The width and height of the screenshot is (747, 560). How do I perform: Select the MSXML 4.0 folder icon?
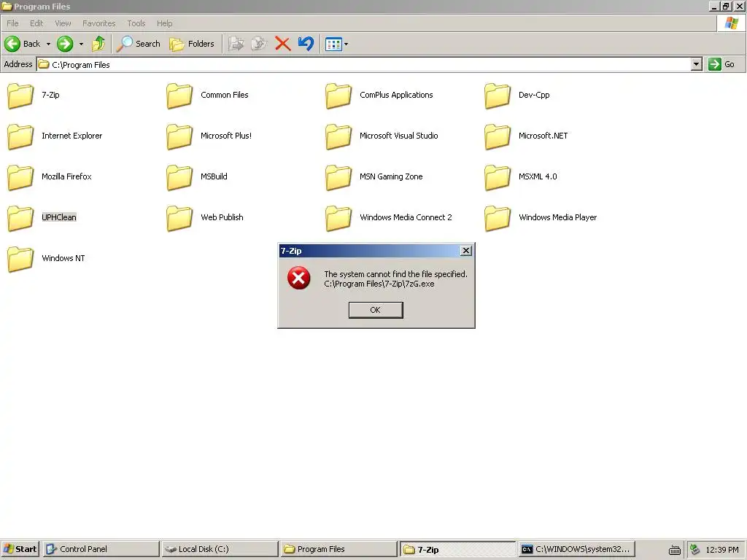point(498,178)
